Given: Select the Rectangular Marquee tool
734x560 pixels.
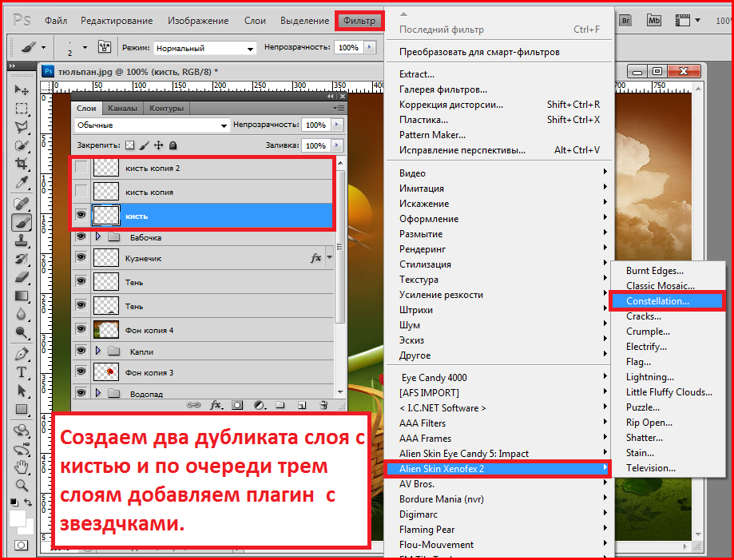Looking at the screenshot, I should pos(21,108).
